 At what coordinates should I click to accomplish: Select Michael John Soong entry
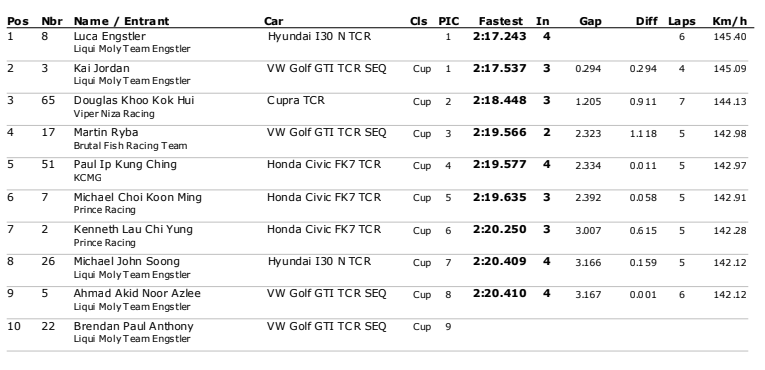(x=127, y=262)
